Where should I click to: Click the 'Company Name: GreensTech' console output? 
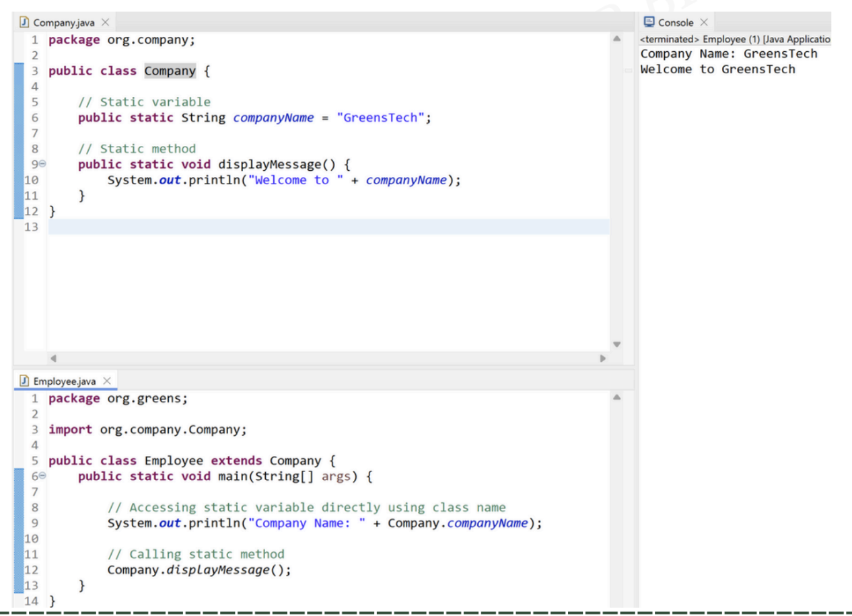728,54
